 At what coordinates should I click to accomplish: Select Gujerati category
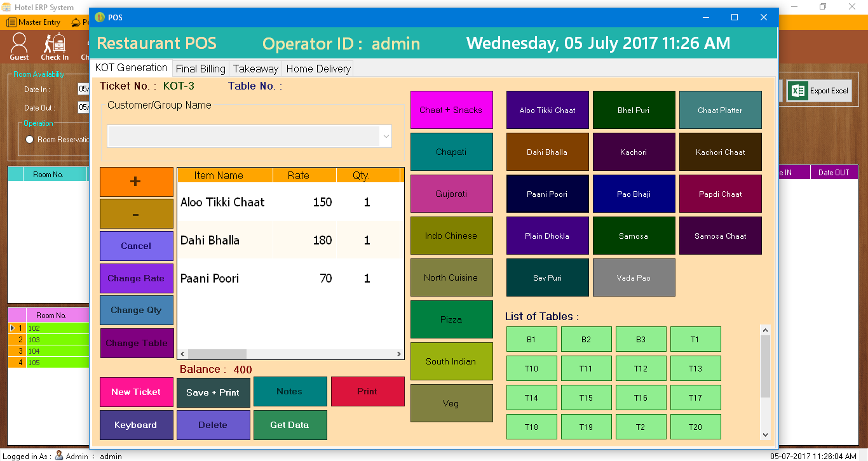tap(452, 194)
